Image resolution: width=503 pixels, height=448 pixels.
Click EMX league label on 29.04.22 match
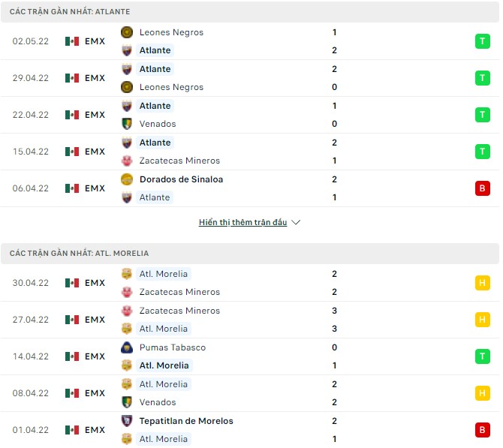point(95,78)
